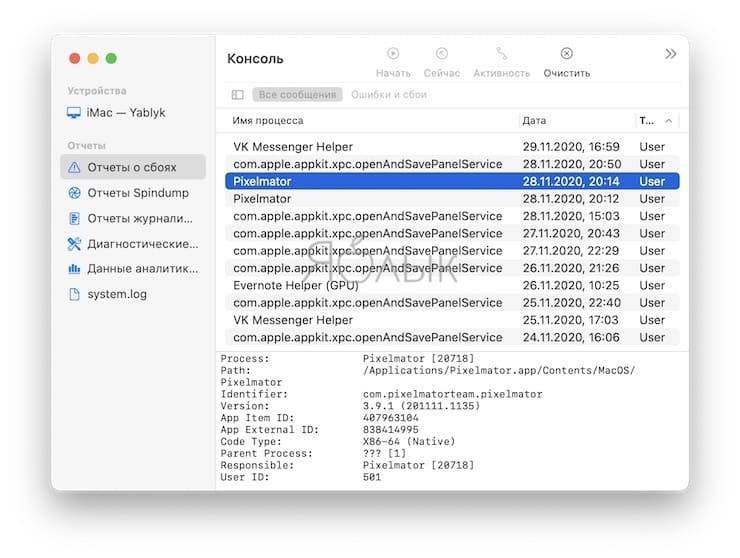Image resolution: width=740 pixels, height=558 pixels.
Task: Click the iMac monitor icon in sidebar
Action: point(74,113)
